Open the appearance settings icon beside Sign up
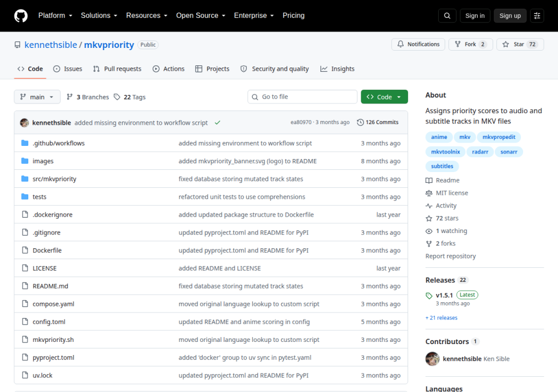 (x=537, y=16)
